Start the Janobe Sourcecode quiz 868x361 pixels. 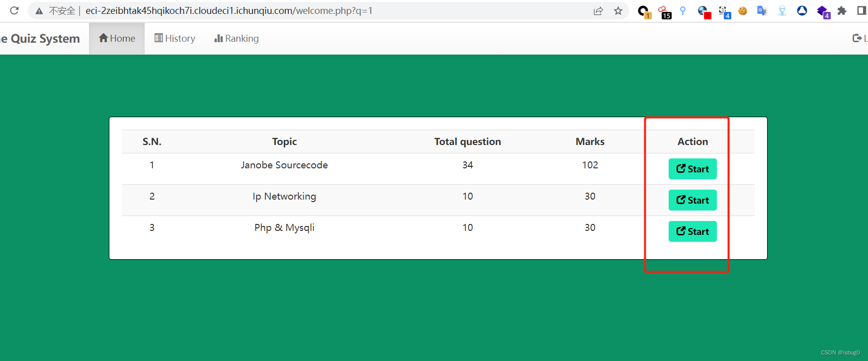tap(693, 169)
